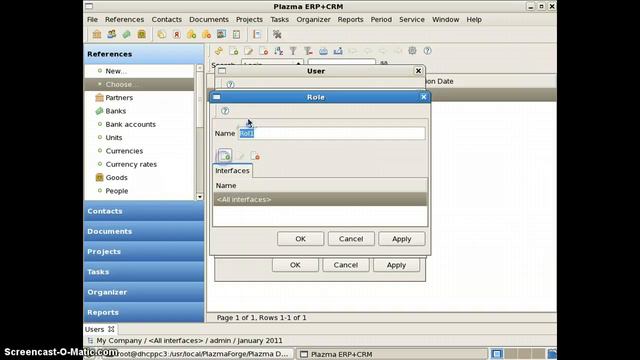640x360 pixels.
Task: Click the sidebar scrollbar down arrow
Action: [200, 197]
